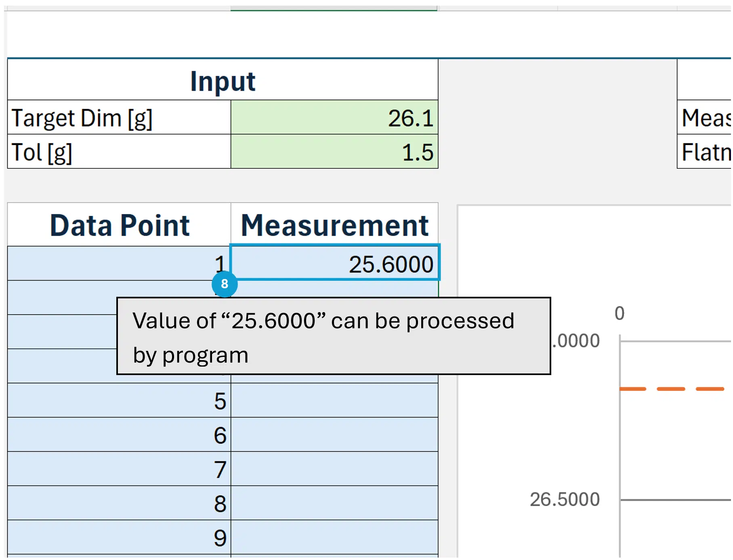The width and height of the screenshot is (733, 560).
Task: Click the Measurement column header
Action: pos(334,225)
